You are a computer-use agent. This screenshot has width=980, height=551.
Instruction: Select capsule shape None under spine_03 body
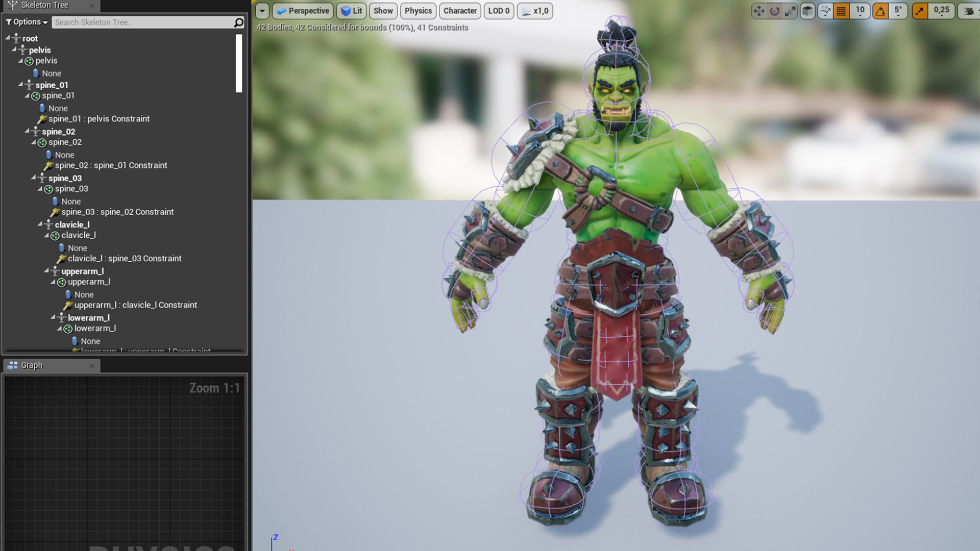point(66,202)
